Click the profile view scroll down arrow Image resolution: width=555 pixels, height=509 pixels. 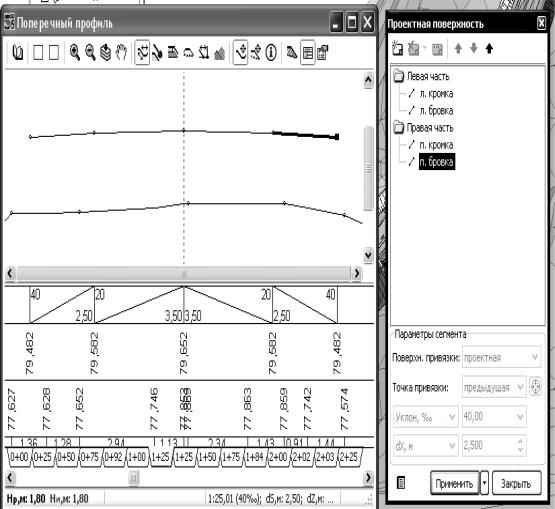(368, 255)
